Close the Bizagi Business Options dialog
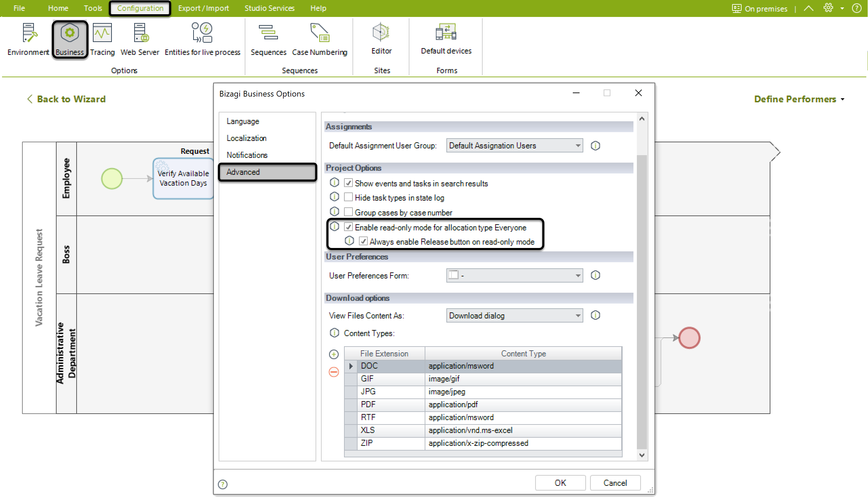This screenshot has height=497, width=868. (638, 93)
